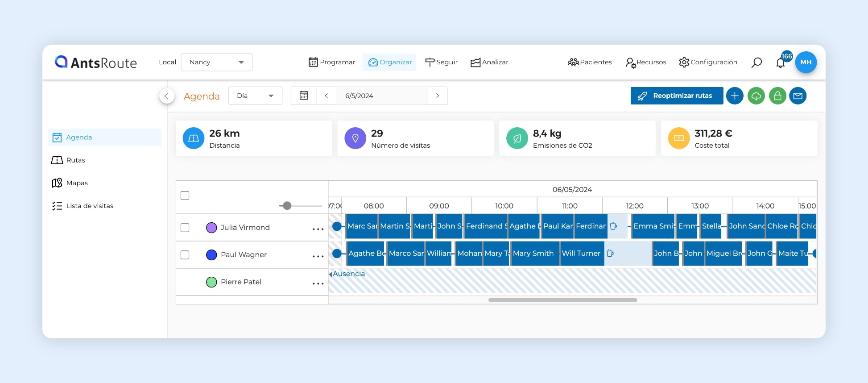
Task: Open the calendar date picker icon
Action: click(304, 96)
